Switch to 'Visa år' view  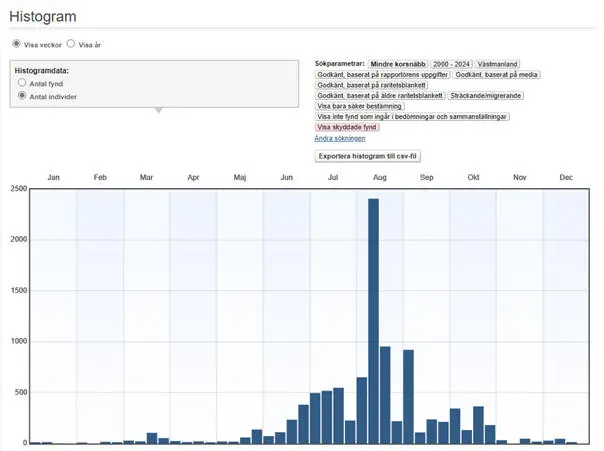pos(71,44)
